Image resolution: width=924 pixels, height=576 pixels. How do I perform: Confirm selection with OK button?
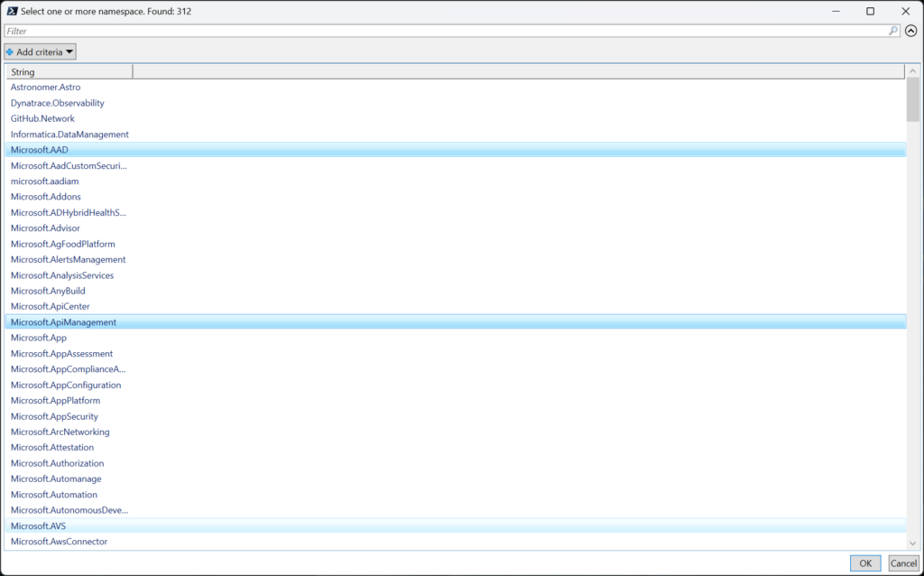[x=865, y=563]
